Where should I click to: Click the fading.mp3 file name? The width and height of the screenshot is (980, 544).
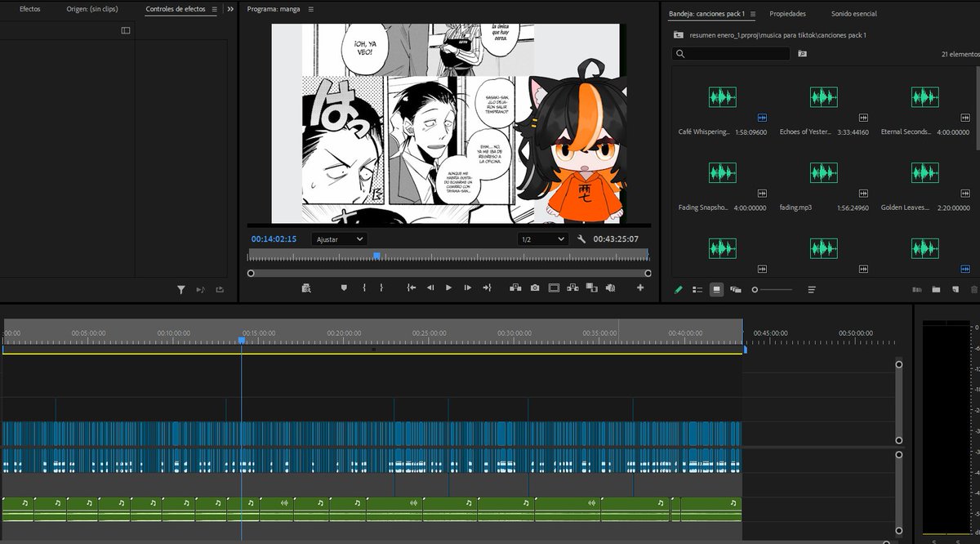point(795,207)
